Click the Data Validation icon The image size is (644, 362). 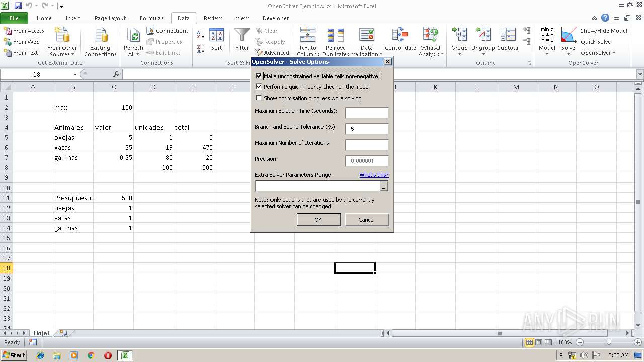point(367,35)
